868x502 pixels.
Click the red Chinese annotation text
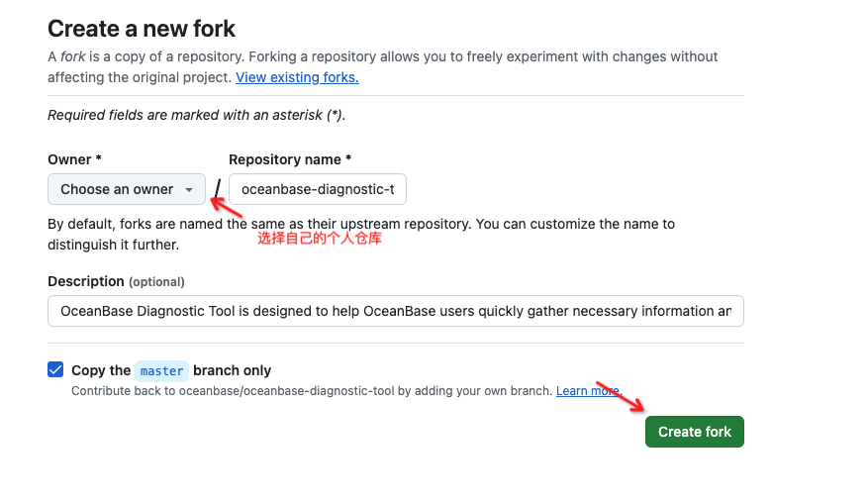pyautogui.click(x=319, y=239)
